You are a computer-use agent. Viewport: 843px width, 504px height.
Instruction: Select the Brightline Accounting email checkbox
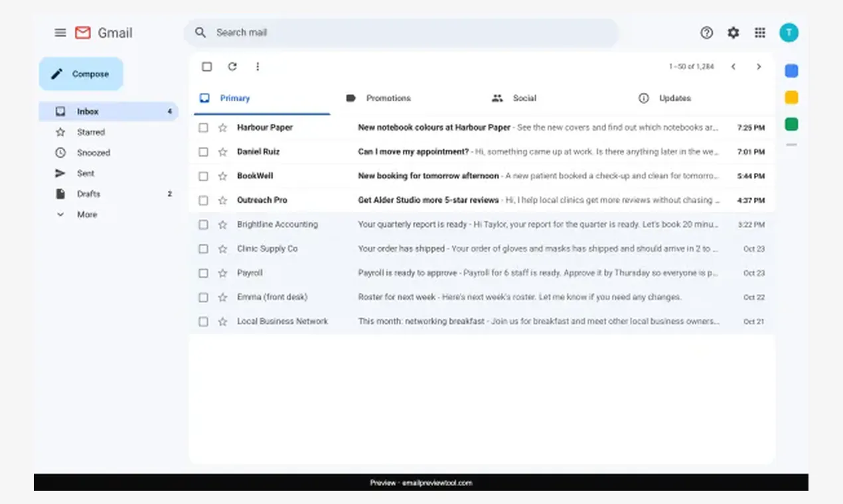coord(203,225)
